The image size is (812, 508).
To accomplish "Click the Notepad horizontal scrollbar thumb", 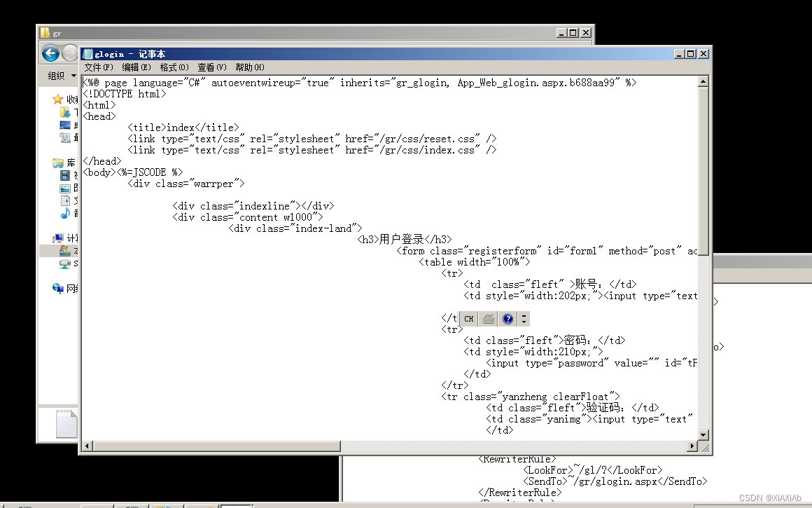I will (x=216, y=446).
